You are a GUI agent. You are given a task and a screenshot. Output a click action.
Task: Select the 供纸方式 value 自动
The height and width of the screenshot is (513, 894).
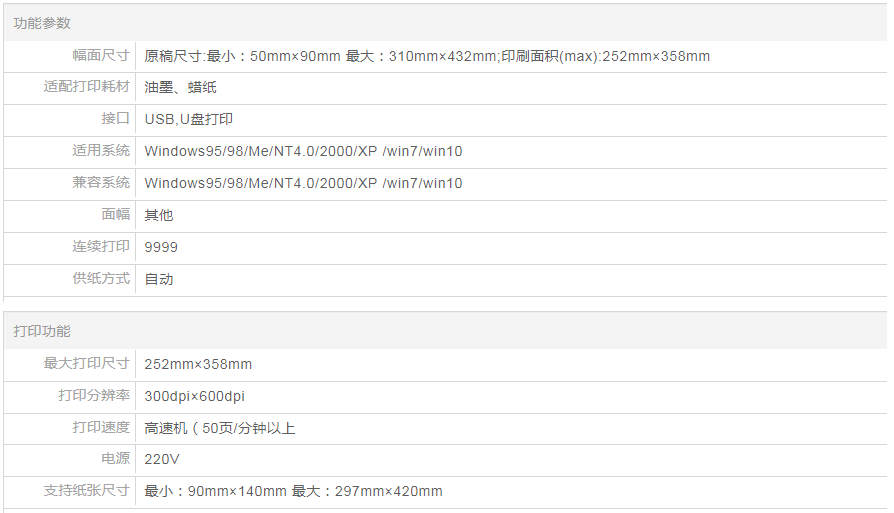pyautogui.click(x=159, y=280)
